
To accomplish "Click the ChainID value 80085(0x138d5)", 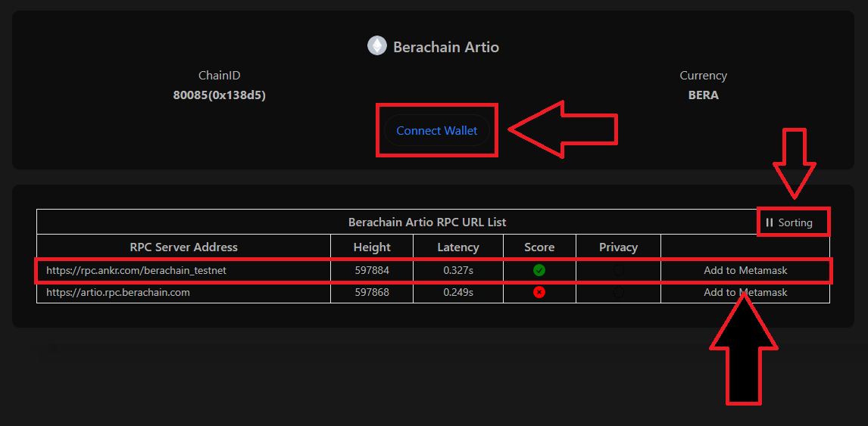I will pos(220,95).
